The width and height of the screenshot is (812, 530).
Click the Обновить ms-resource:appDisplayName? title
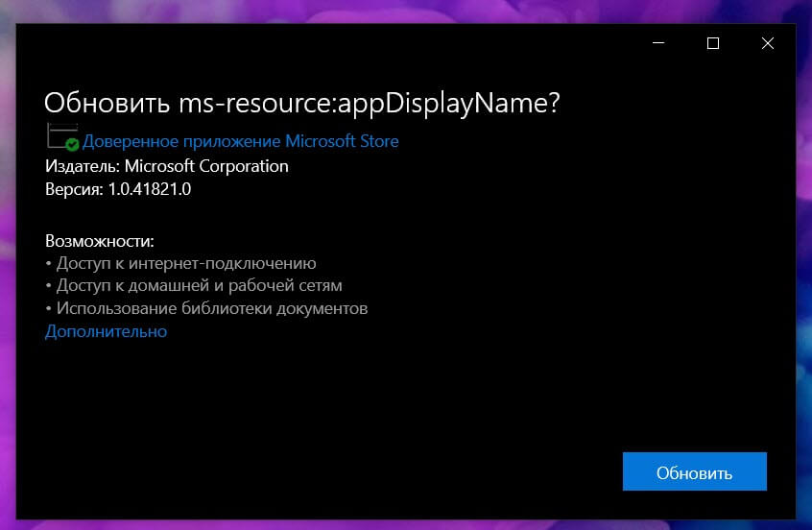point(302,103)
